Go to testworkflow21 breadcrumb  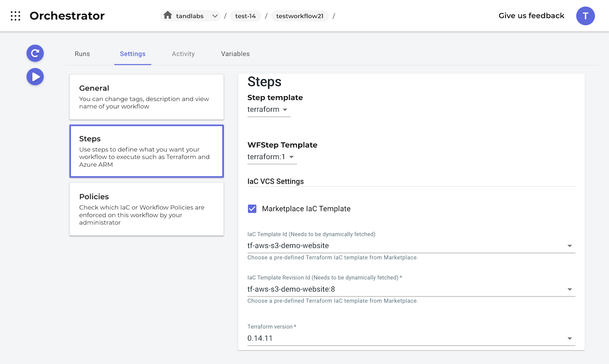pos(300,16)
